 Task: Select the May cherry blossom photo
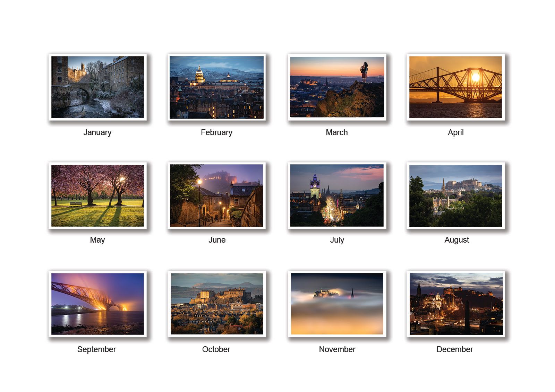click(97, 195)
